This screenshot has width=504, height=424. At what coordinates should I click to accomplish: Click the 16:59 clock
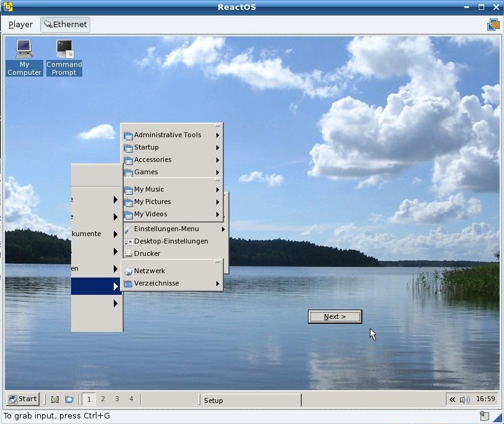click(485, 399)
